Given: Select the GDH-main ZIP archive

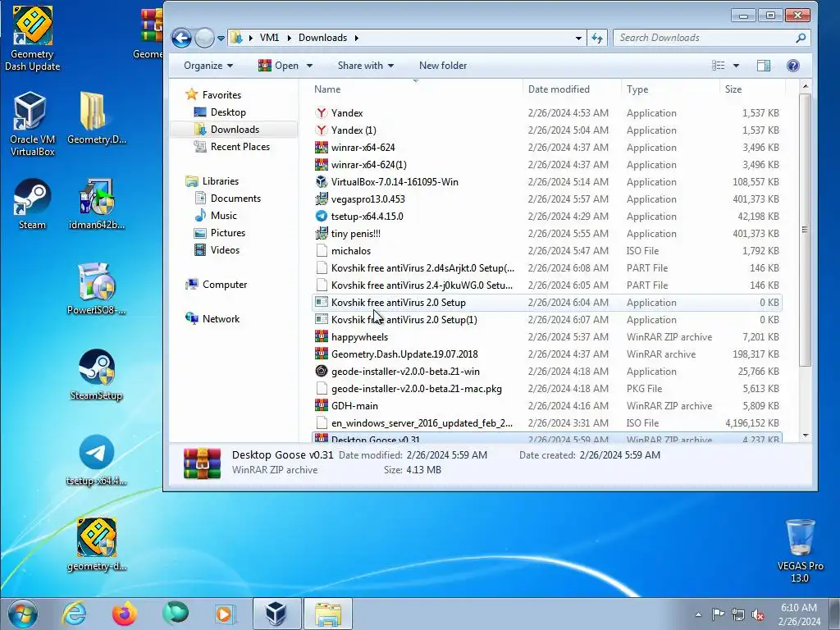Looking at the screenshot, I should coord(546,405).
